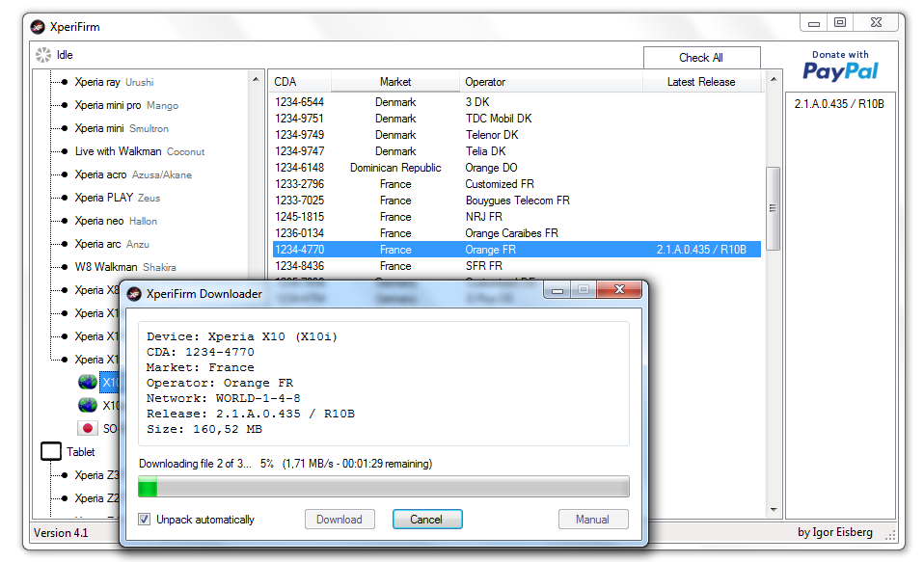Select the Japan flag SO variant icon
The image size is (924, 562).
point(88,428)
